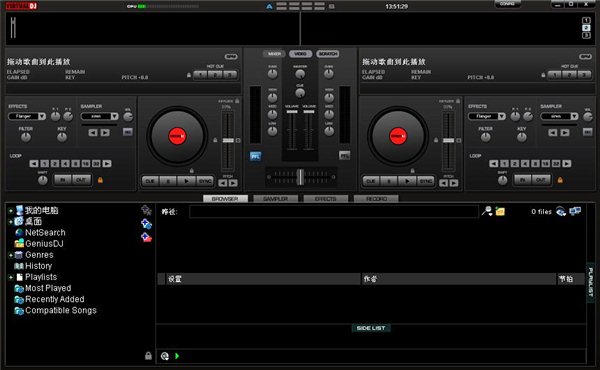Click left deck loop length 4 button

tap(65, 164)
